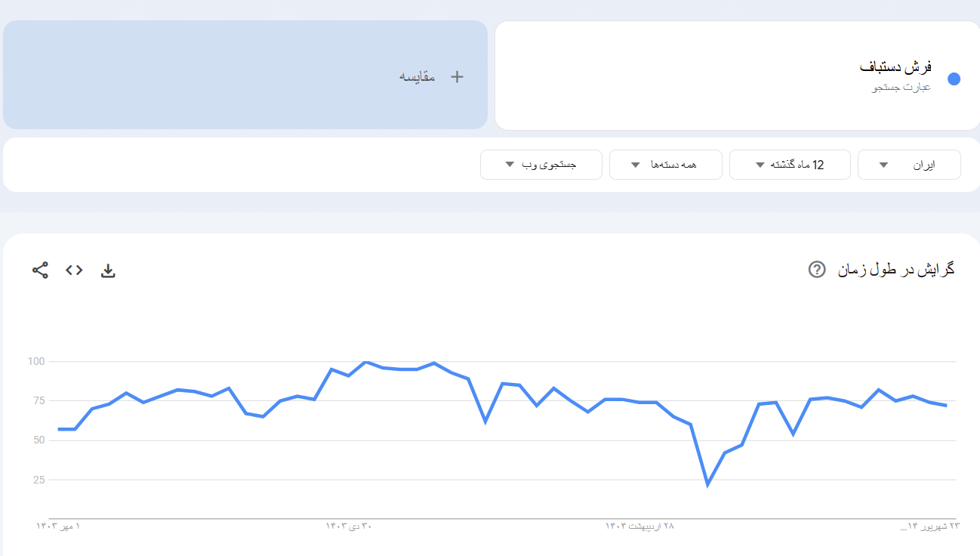Open the ایران region dropdown

coord(908,165)
